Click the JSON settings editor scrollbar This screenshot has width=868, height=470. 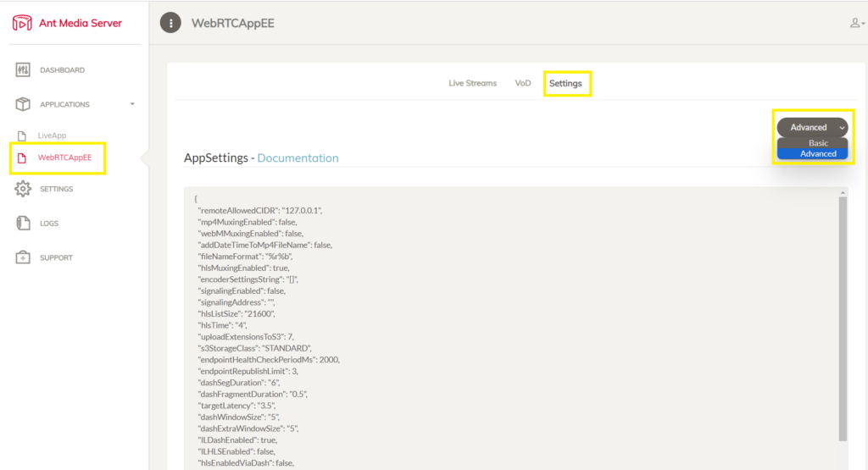[x=843, y=318]
